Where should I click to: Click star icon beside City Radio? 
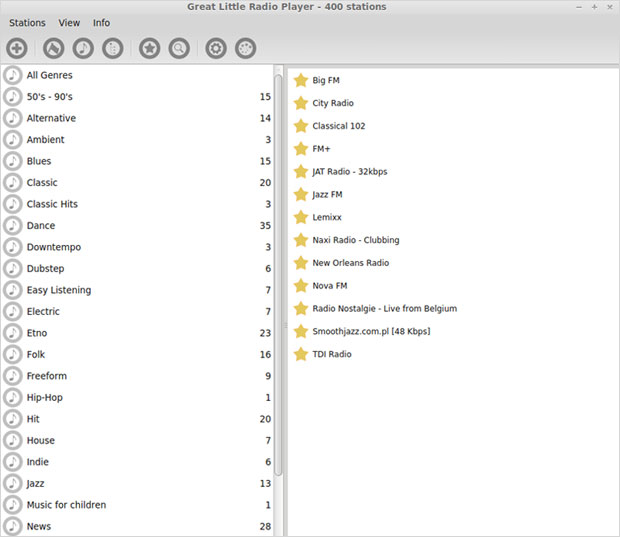301,103
